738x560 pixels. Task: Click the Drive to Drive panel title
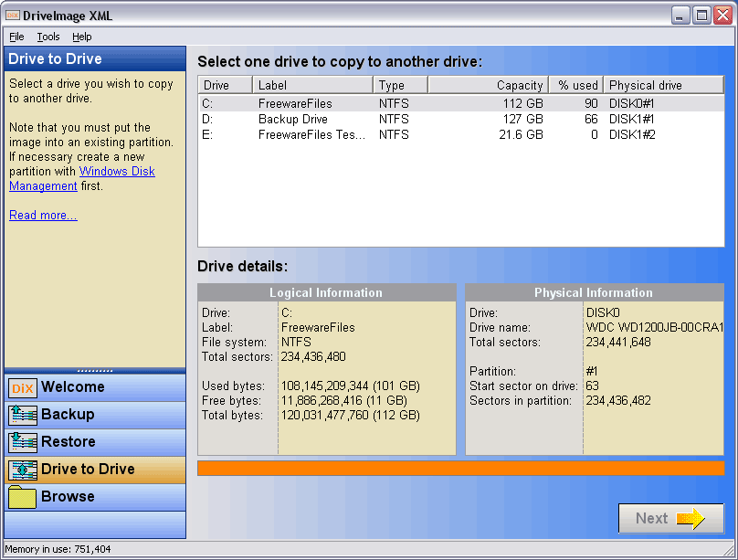pyautogui.click(x=55, y=58)
